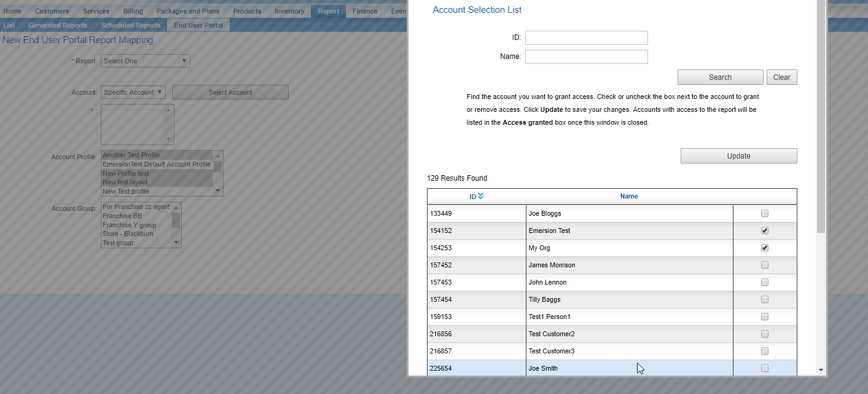Click the ID column sort arrow icon
Image resolution: width=868 pixels, height=394 pixels.
pos(480,196)
